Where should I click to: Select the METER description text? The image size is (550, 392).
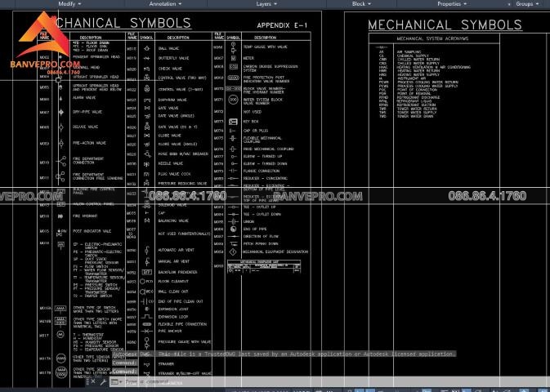point(248,58)
